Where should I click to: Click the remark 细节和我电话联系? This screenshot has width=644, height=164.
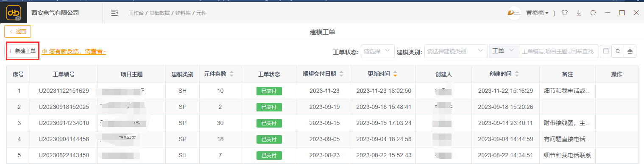tap(567, 155)
